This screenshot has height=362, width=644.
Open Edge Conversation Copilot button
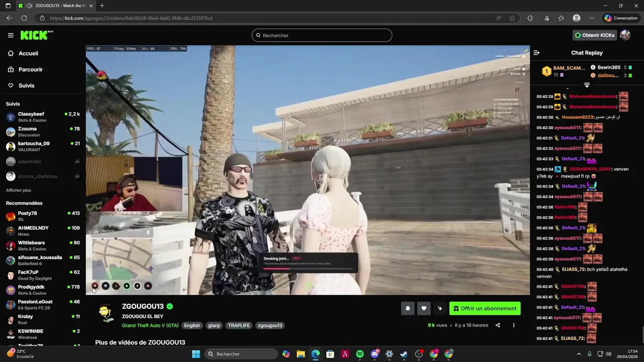[x=621, y=18]
